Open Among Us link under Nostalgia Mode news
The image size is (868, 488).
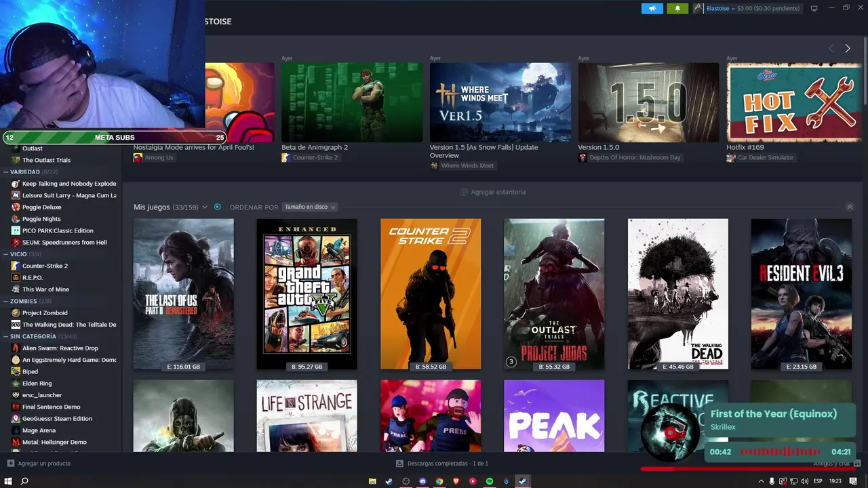pyautogui.click(x=153, y=157)
